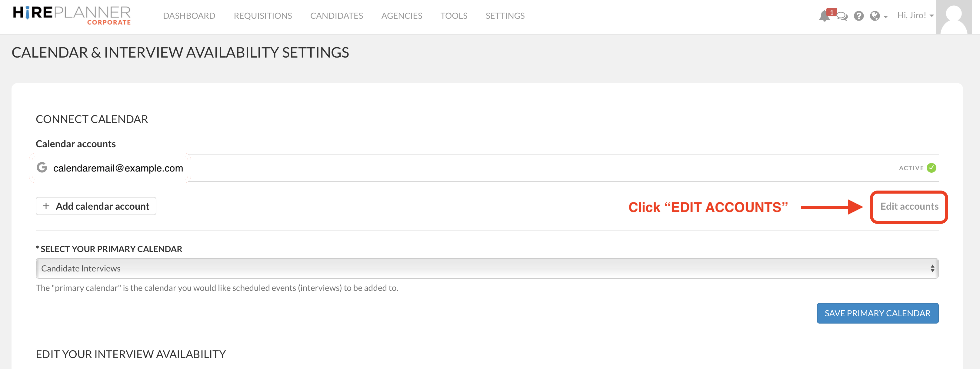
Task: Go to the Dashboard menu
Action: (189, 15)
